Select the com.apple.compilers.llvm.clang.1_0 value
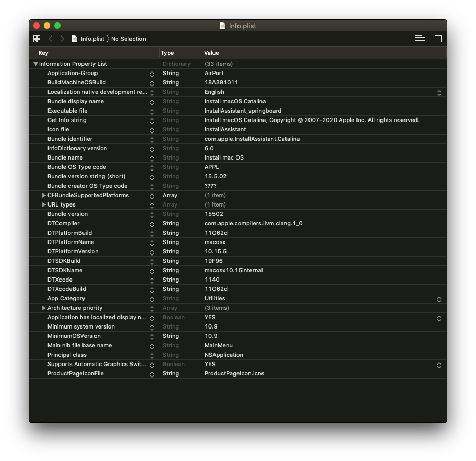The image size is (476, 461). tap(254, 224)
